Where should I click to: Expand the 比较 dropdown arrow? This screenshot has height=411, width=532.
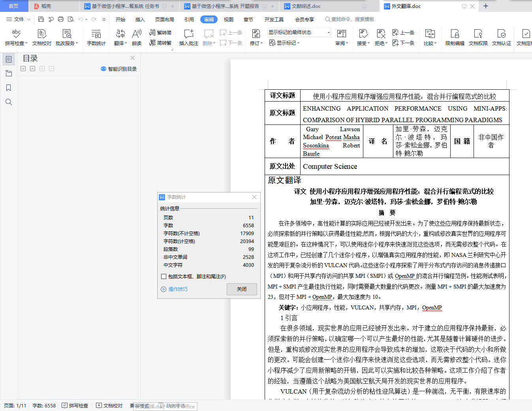click(435, 43)
